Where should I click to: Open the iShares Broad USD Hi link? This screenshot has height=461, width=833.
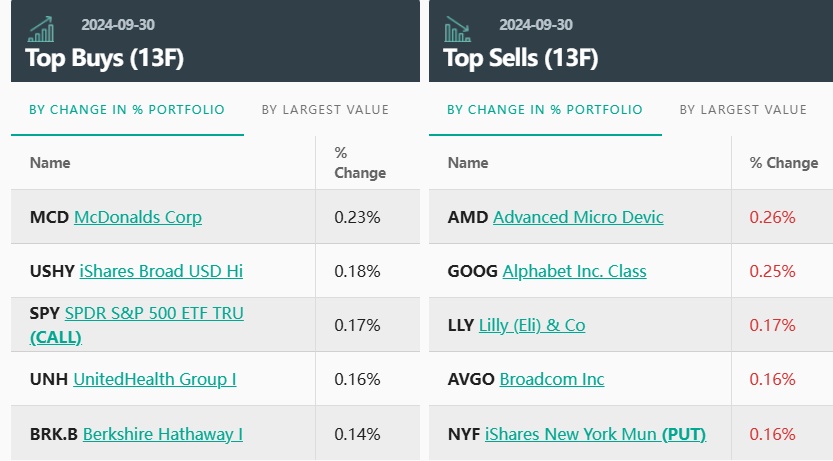tap(159, 271)
